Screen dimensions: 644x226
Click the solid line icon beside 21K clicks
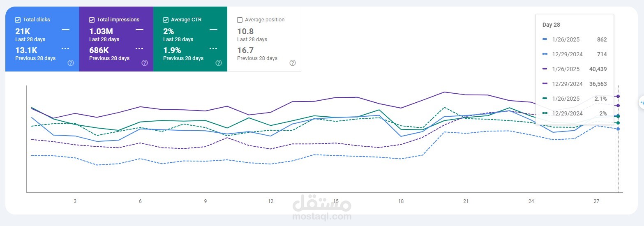coord(65,30)
